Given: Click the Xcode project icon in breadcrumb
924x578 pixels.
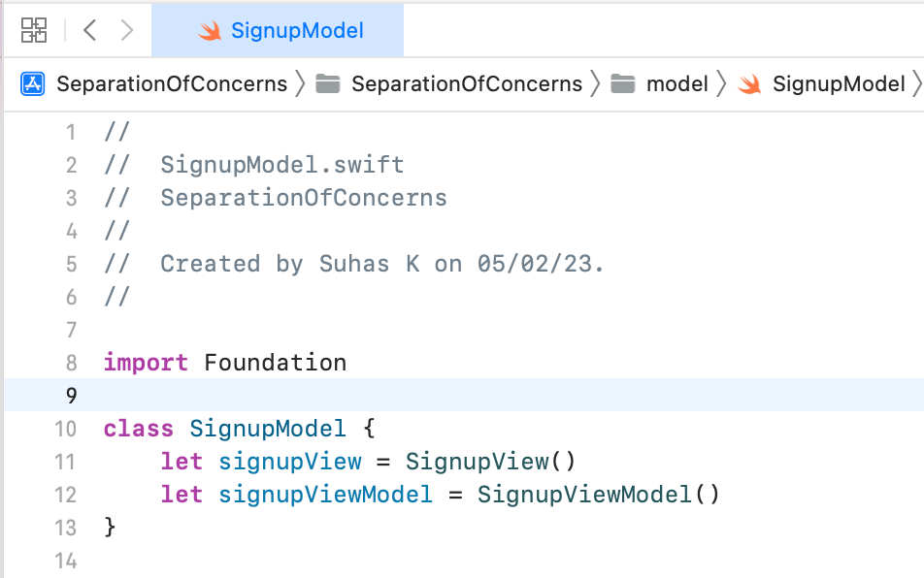Looking at the screenshot, I should tap(32, 84).
